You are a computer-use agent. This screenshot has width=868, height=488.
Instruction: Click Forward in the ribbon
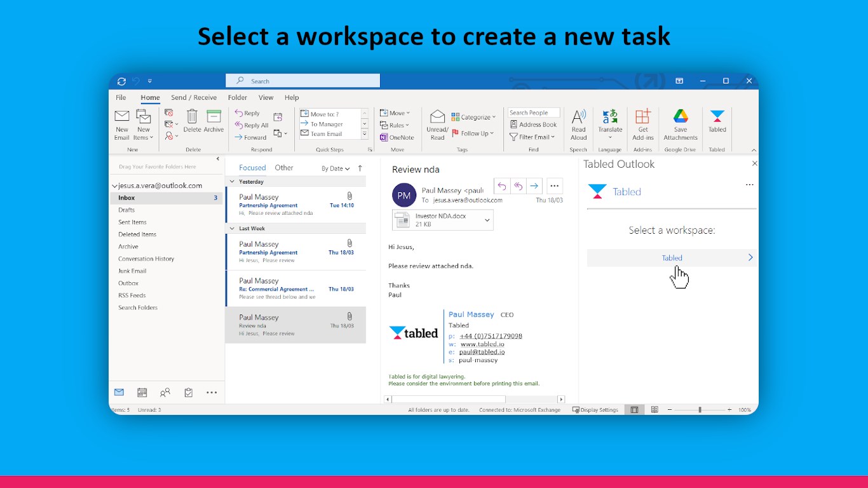250,137
